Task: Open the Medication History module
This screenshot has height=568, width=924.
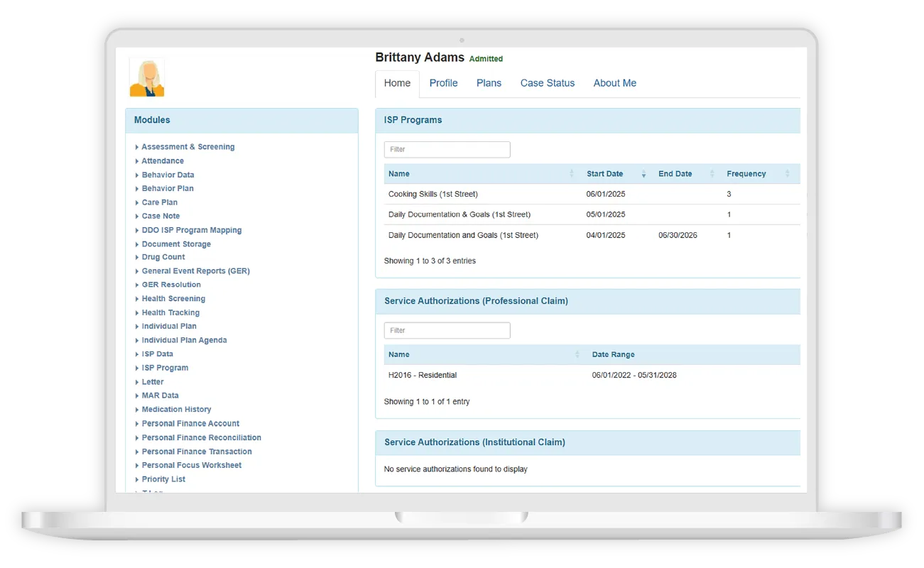Action: coord(176,410)
